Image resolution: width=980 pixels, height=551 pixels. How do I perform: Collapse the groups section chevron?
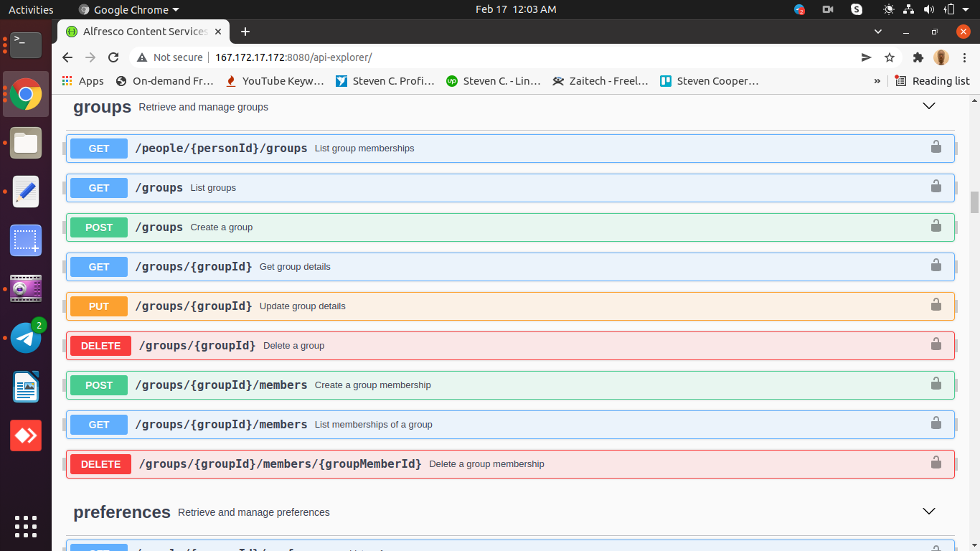click(929, 106)
